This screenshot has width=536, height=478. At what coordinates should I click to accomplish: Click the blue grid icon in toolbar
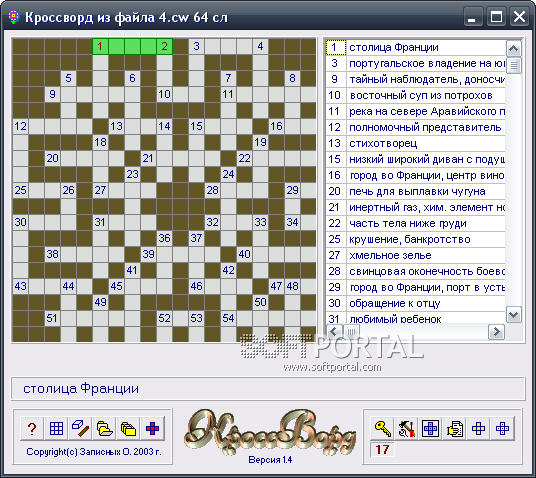56,428
